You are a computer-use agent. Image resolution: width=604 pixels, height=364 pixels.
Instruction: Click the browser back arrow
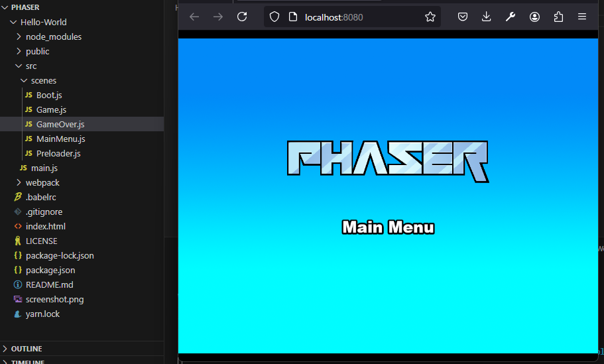pos(194,17)
